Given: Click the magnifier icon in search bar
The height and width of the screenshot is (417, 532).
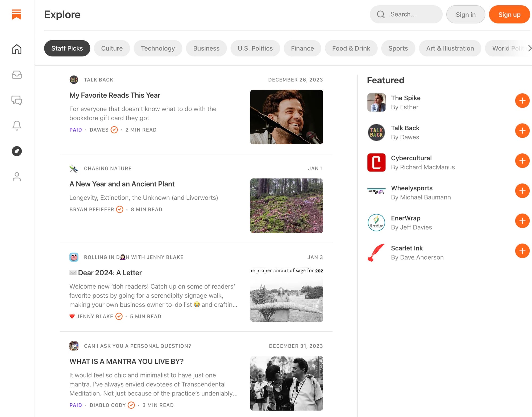Looking at the screenshot, I should click(x=381, y=14).
